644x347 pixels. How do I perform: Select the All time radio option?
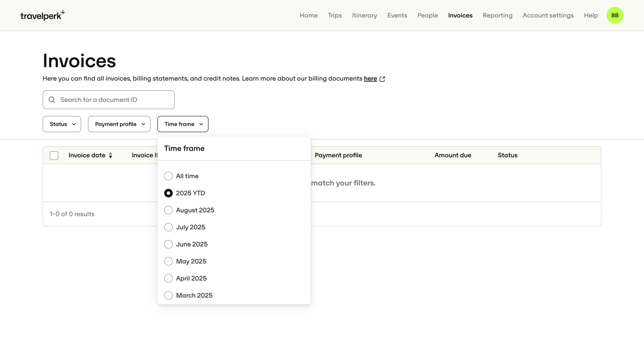(168, 176)
